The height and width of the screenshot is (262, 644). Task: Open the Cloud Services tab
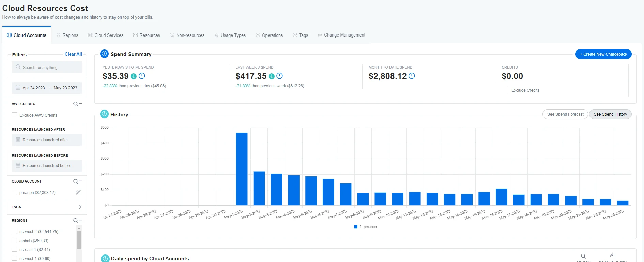pos(106,35)
